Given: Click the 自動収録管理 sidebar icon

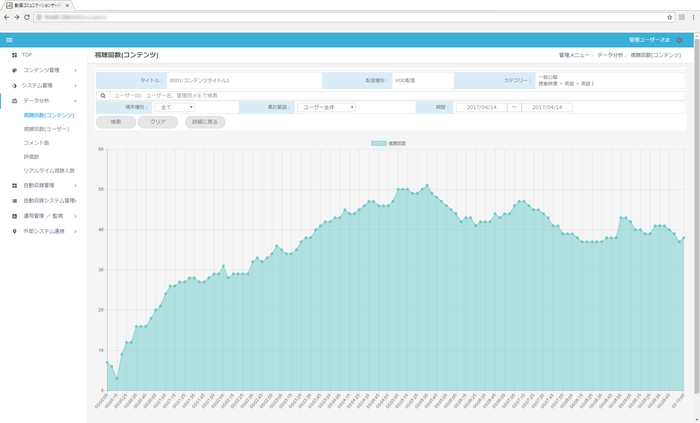Looking at the screenshot, I should pos(13,185).
